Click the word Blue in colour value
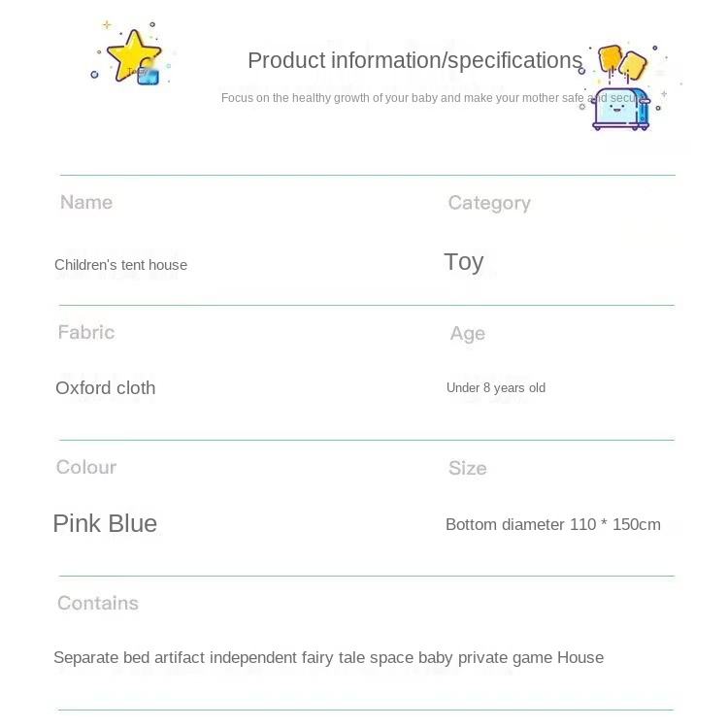728x728 pixels. (x=132, y=524)
